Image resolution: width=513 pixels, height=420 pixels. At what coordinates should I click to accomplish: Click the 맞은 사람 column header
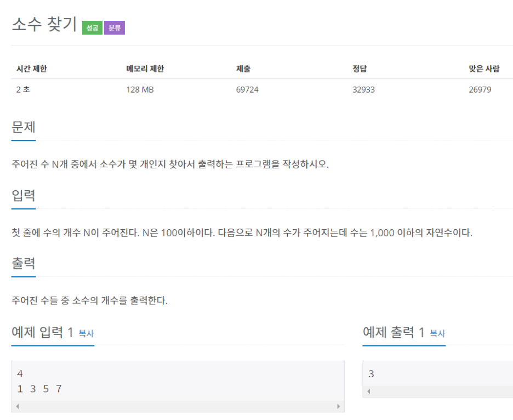click(x=484, y=69)
